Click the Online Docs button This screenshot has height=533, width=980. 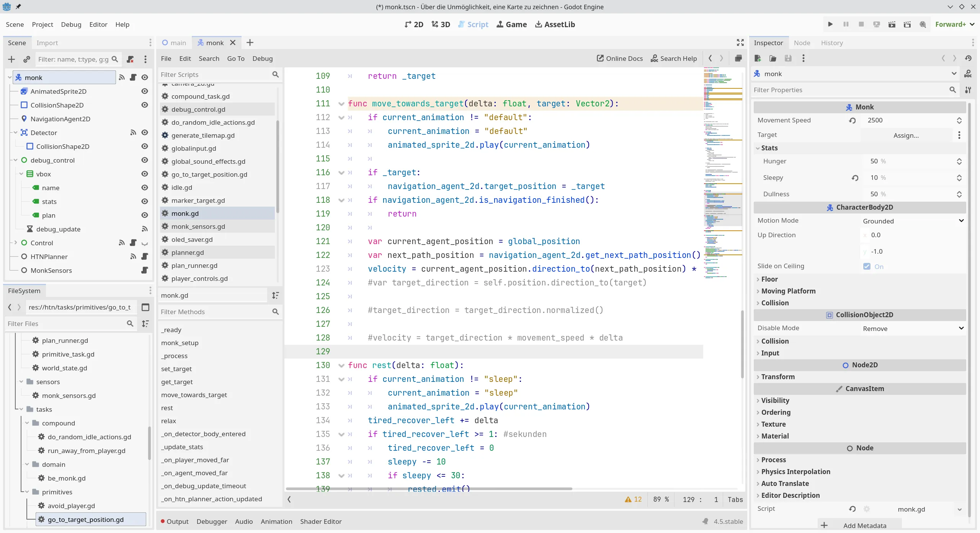(x=619, y=59)
